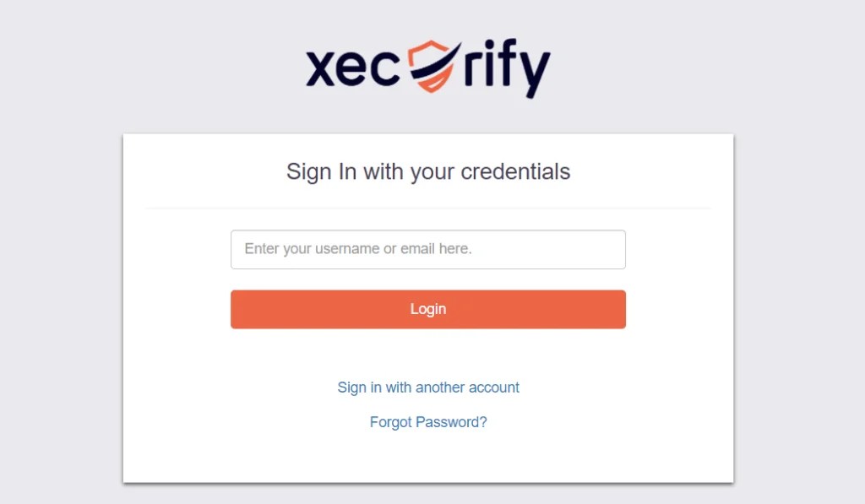Click the 'Forgot Password?' link
This screenshot has height=504, width=865.
click(x=427, y=422)
